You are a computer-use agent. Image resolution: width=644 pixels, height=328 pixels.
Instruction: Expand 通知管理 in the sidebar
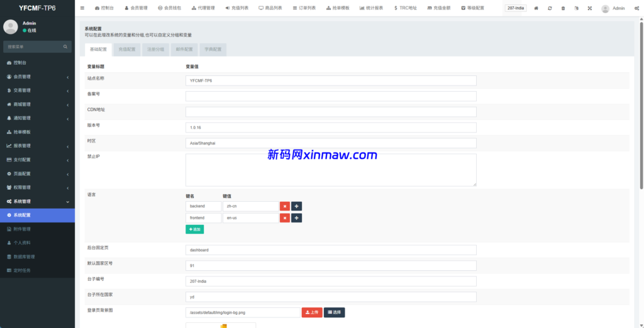click(x=37, y=118)
